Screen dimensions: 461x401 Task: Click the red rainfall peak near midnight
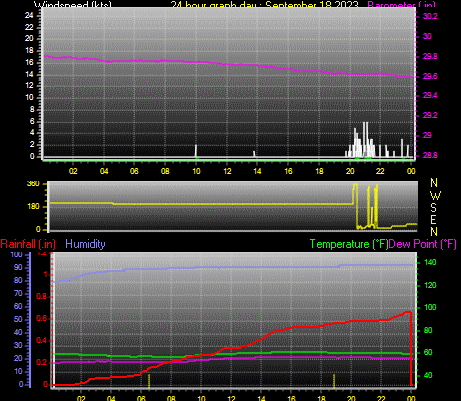408,313
